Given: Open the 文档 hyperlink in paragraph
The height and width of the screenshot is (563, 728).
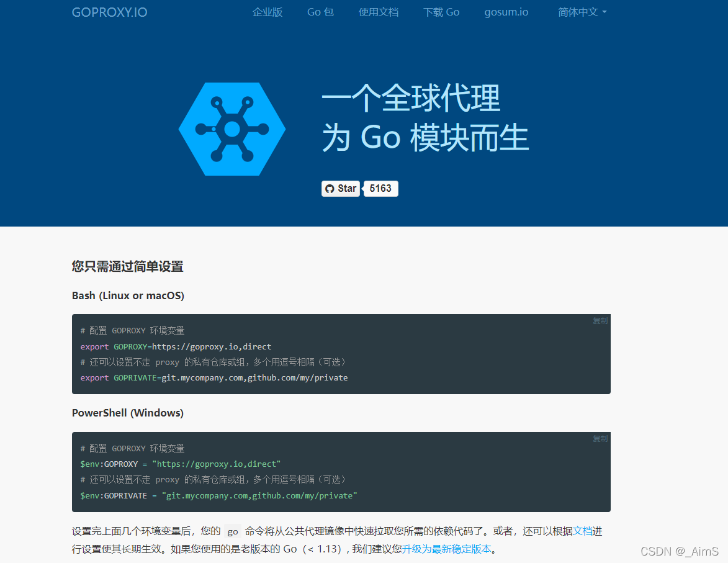Looking at the screenshot, I should pyautogui.click(x=582, y=531).
